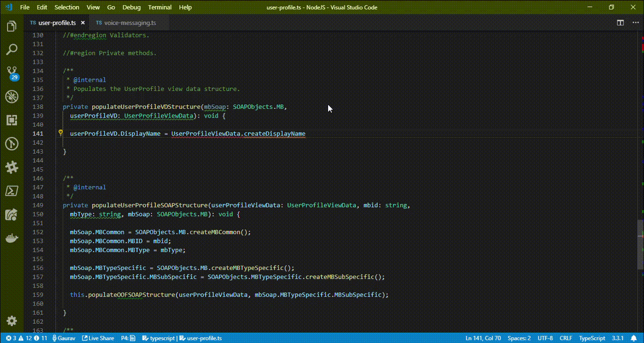The width and height of the screenshot is (644, 343).
Task: Start a Live Share collaboration session
Action: pyautogui.click(x=98, y=338)
